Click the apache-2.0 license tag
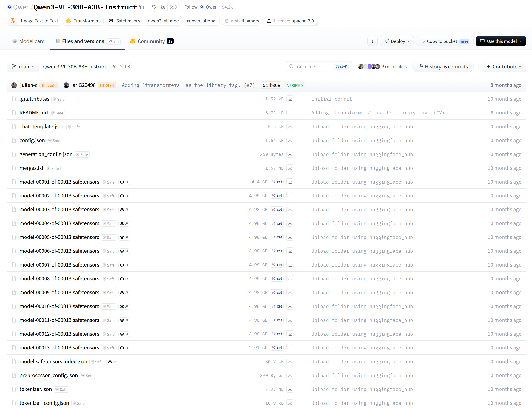The height and width of the screenshot is (408, 532). [290, 21]
